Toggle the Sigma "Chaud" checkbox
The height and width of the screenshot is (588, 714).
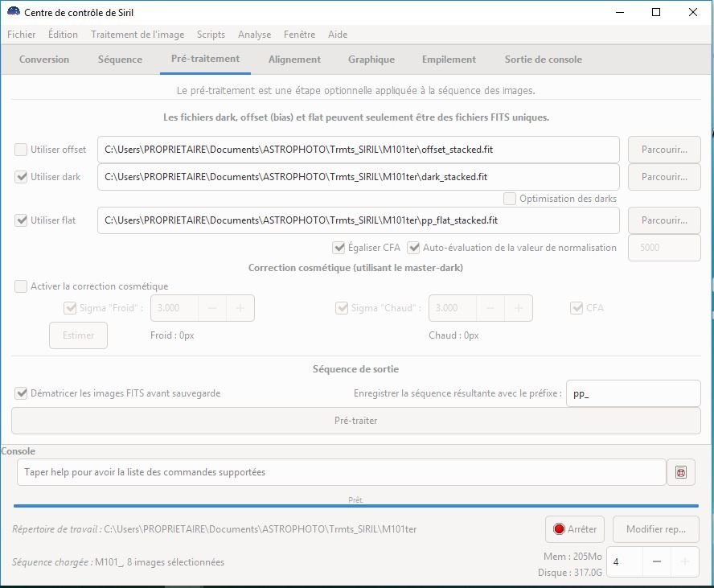[x=342, y=308]
